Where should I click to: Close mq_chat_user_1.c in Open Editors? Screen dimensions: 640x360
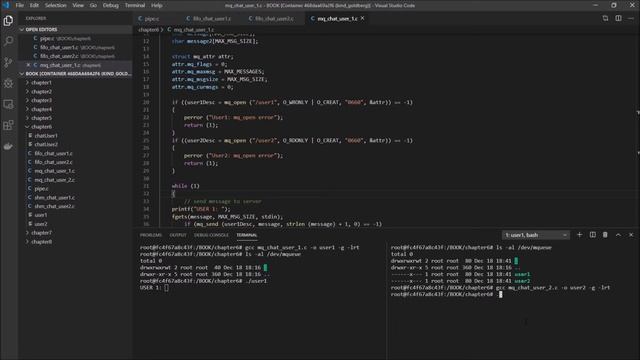point(28,65)
